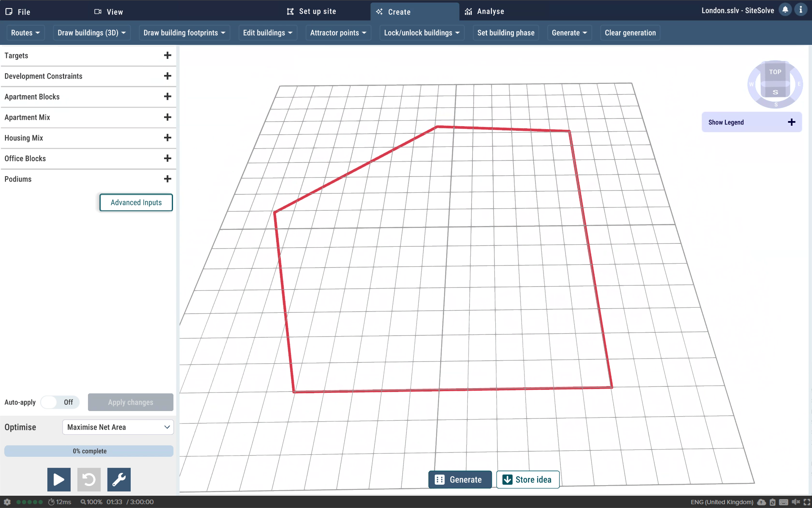
Task: Switch to the Analyse tab
Action: 485,11
